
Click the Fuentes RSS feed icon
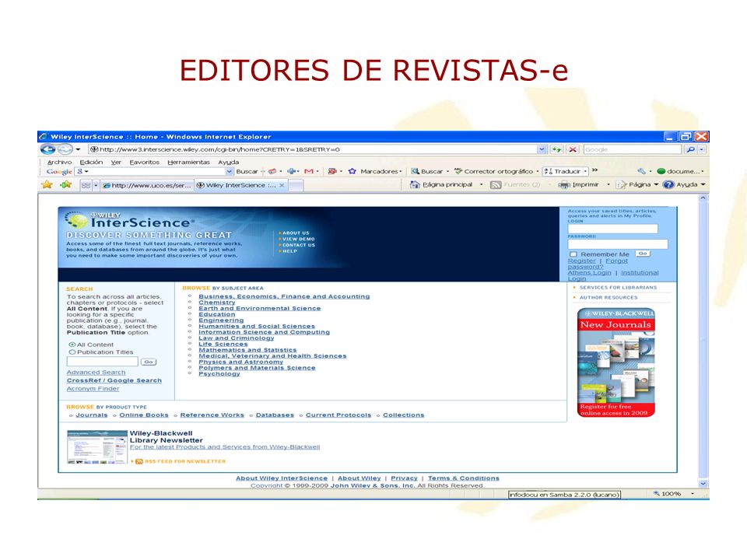496,185
